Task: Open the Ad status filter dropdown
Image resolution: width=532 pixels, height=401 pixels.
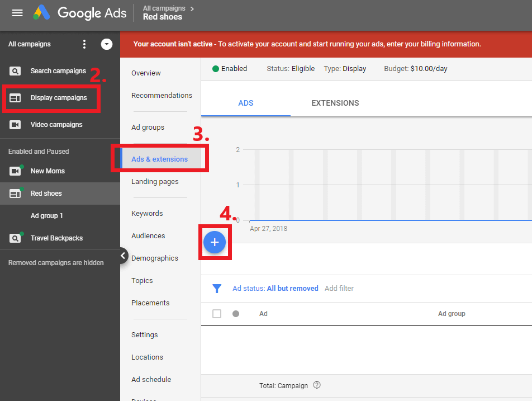Action: 275,289
